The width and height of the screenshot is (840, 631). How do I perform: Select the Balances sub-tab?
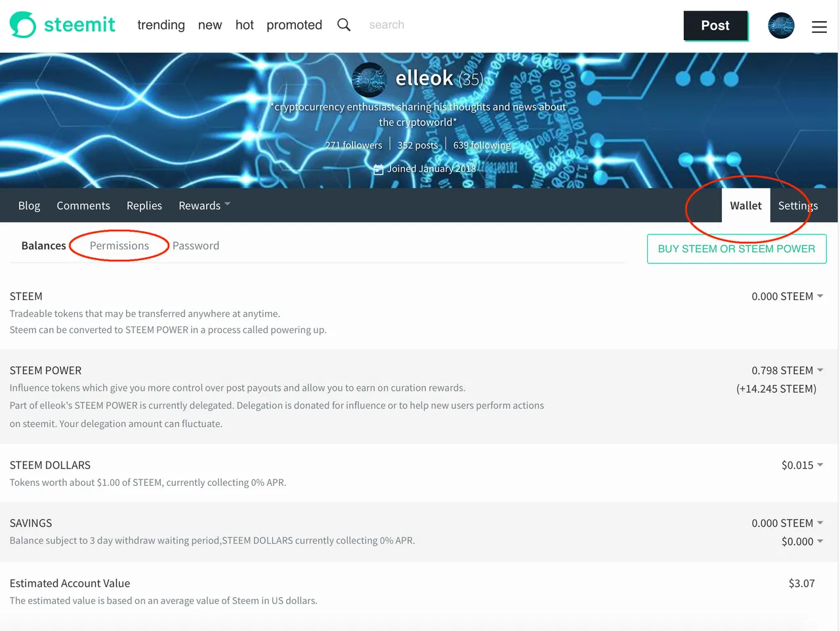click(43, 246)
